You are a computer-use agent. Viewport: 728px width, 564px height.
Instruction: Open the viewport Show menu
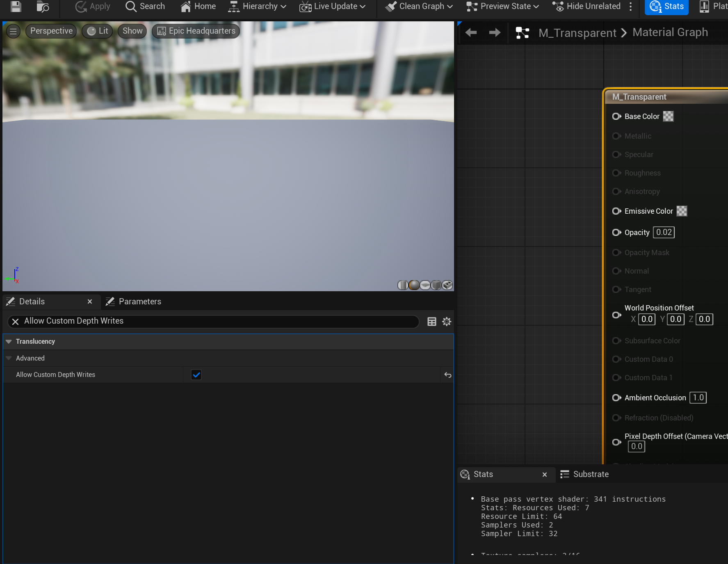pyautogui.click(x=132, y=31)
